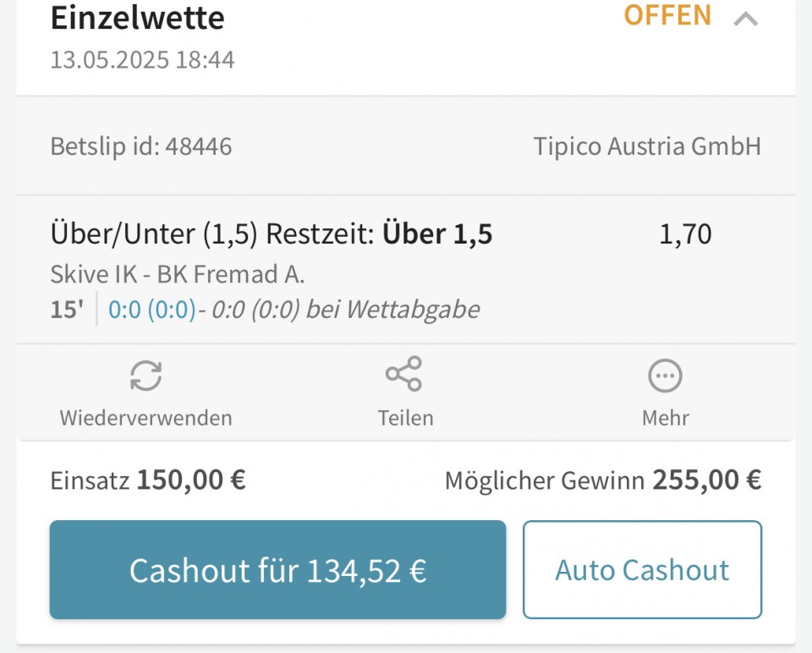
Task: Open the Skive IK - BK Fremad A. match
Action: point(177,274)
